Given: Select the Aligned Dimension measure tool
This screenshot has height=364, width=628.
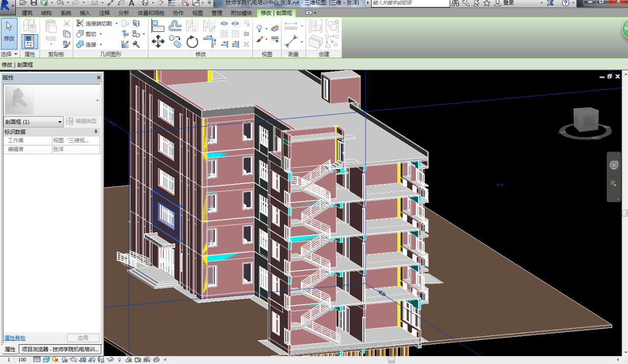Looking at the screenshot, I should point(290,42).
